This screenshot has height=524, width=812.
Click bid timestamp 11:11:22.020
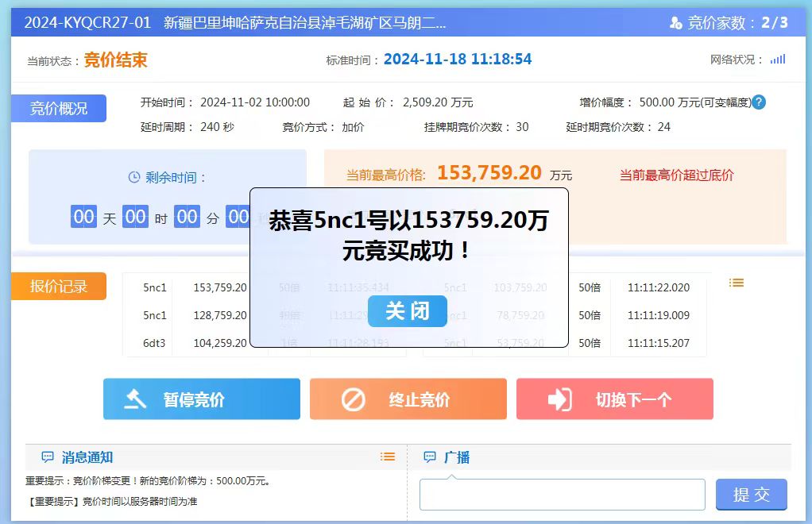[x=659, y=287]
